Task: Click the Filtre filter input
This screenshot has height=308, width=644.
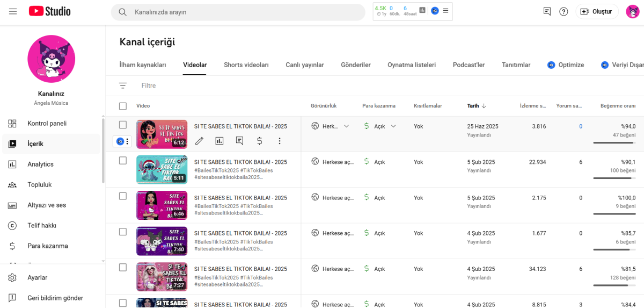Action: [x=149, y=85]
